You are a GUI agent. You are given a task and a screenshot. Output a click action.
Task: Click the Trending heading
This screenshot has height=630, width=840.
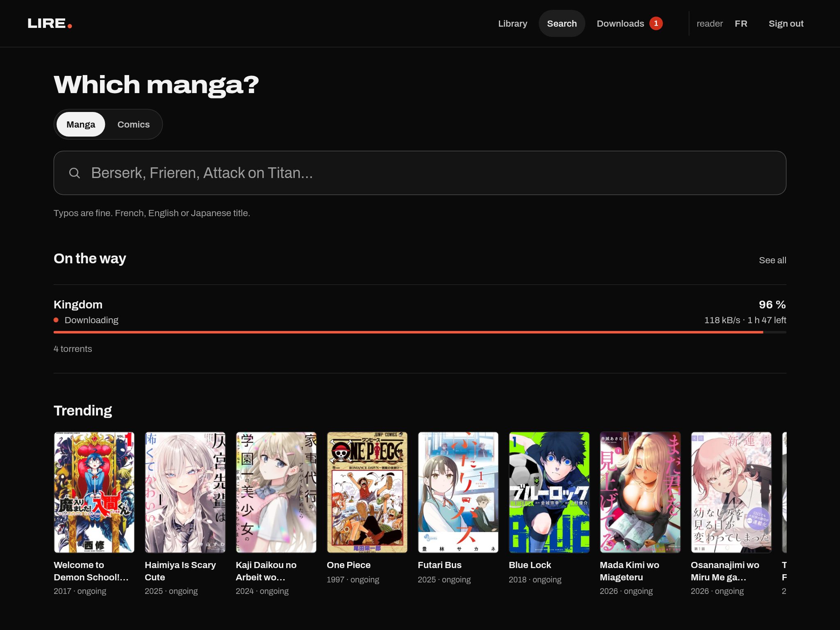(83, 410)
